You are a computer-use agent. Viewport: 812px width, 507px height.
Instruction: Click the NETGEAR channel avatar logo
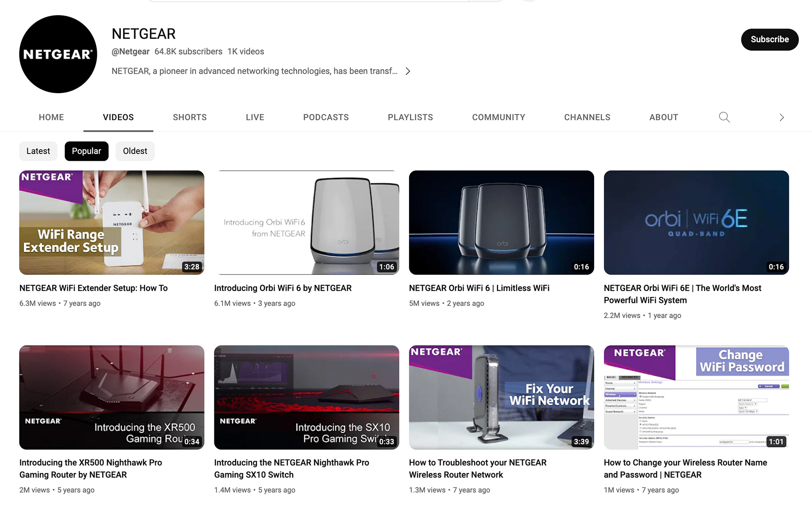pyautogui.click(x=58, y=54)
